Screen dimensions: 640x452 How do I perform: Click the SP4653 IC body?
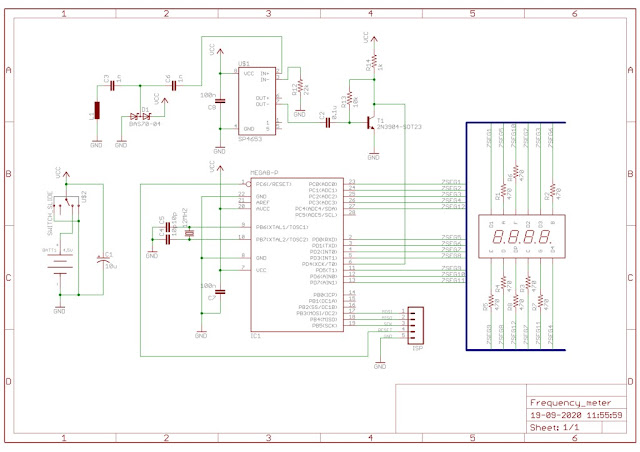pyautogui.click(x=257, y=101)
